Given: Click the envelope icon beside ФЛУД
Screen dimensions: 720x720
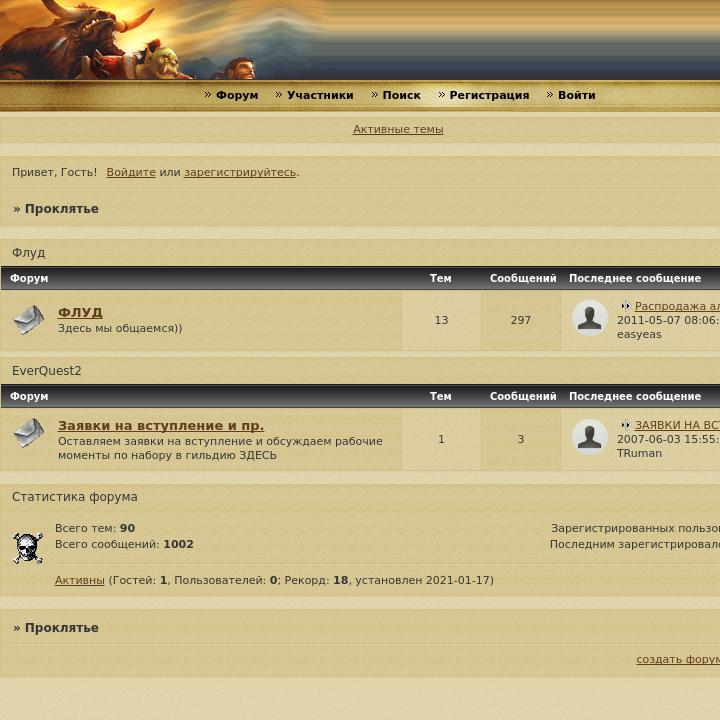Looking at the screenshot, I should coord(28,320).
